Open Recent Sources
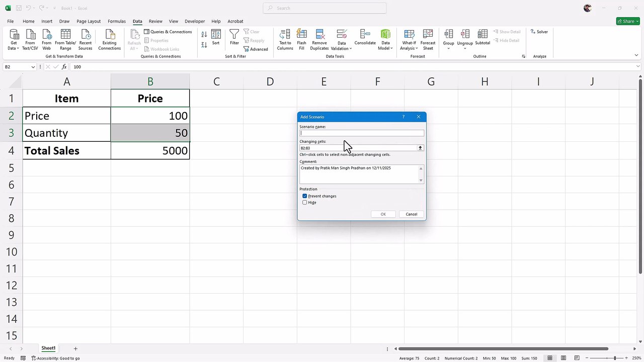644x362 pixels. (86, 40)
